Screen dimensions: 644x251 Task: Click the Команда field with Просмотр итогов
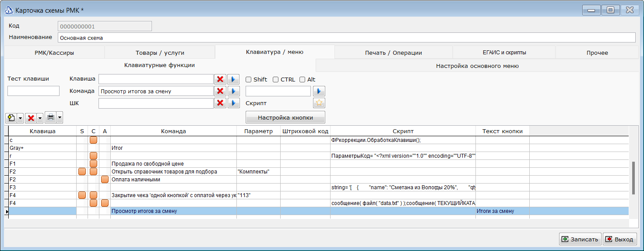(x=156, y=91)
